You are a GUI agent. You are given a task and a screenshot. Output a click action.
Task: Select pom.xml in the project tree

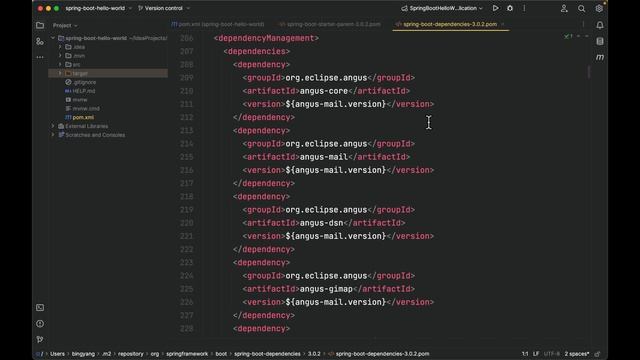click(83, 117)
